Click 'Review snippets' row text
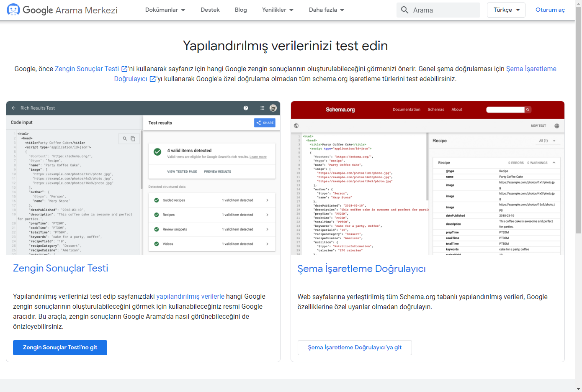The image size is (582, 392). pyautogui.click(x=175, y=229)
